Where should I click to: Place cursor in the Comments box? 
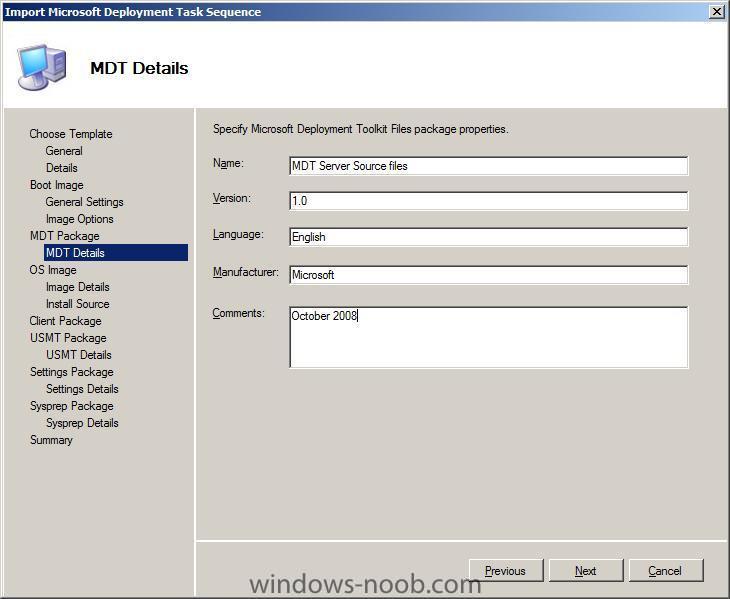pos(488,337)
